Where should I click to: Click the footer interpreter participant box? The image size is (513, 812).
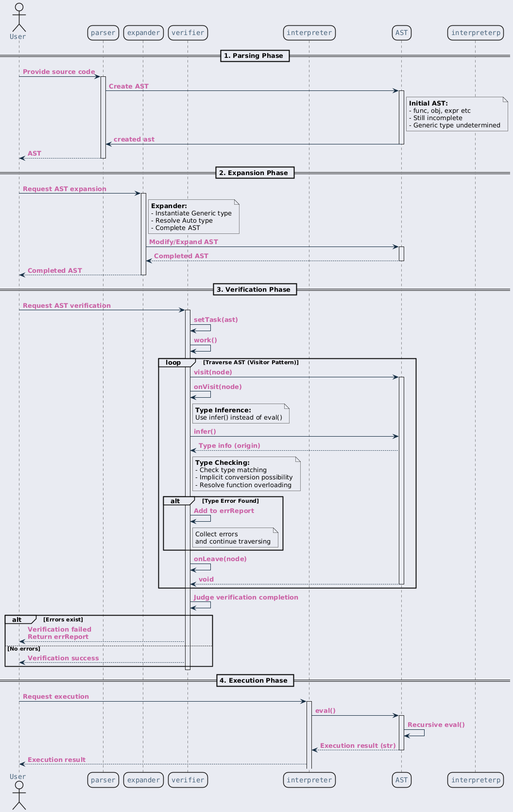(309, 780)
